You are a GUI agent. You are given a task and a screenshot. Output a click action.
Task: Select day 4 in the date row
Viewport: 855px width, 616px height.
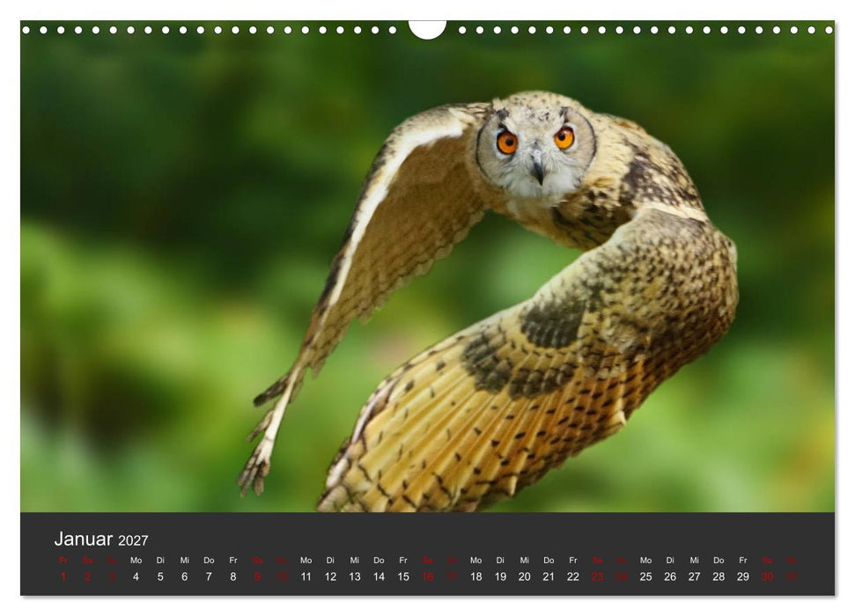(x=136, y=576)
